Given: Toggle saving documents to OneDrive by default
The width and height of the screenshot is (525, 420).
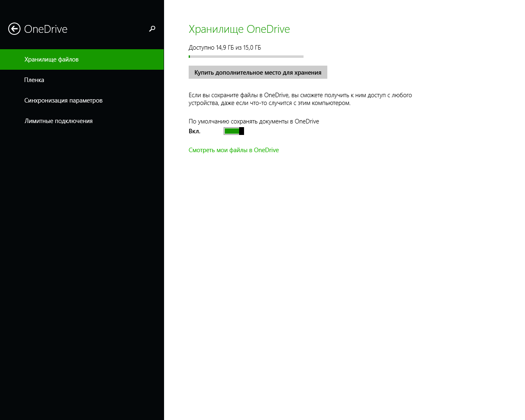Looking at the screenshot, I should [234, 131].
